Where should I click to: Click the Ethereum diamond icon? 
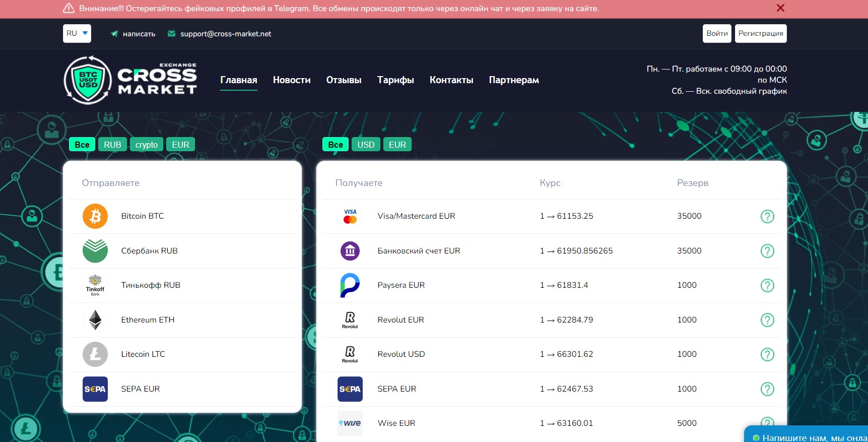(95, 320)
